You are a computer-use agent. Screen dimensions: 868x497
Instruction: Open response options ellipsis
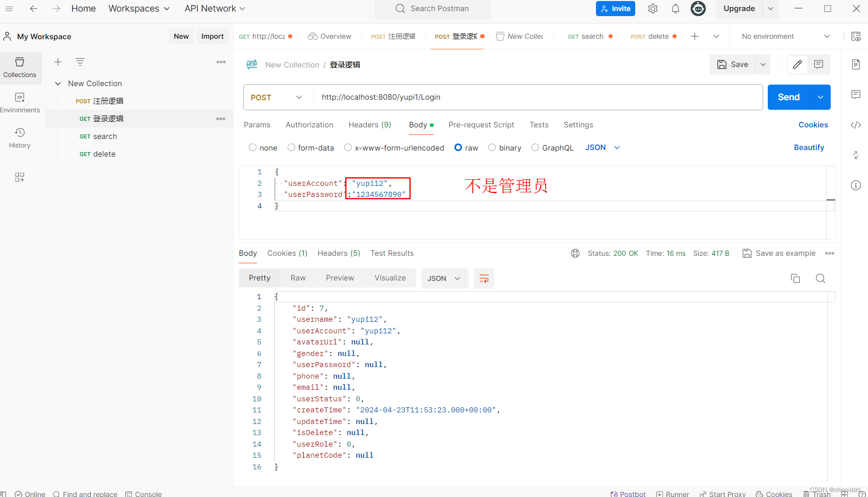tap(830, 253)
